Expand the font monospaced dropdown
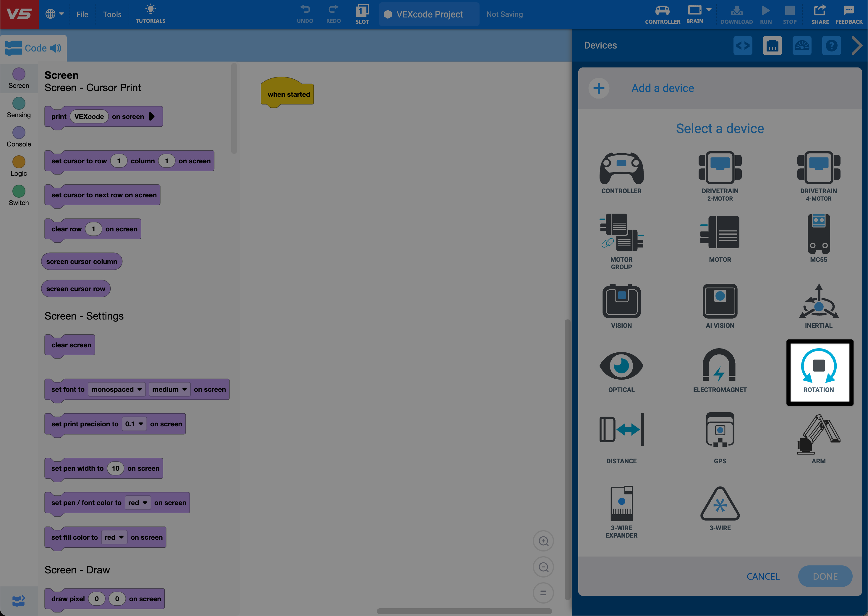This screenshot has width=868, height=616. (116, 390)
